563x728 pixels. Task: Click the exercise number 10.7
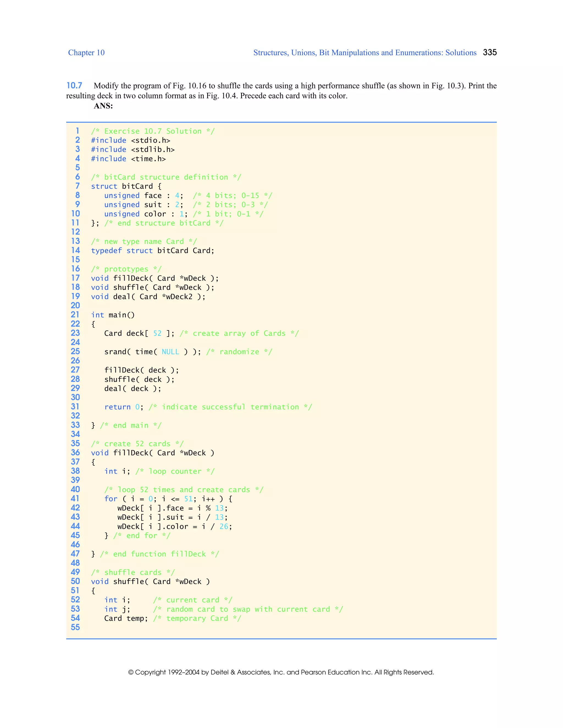pos(74,86)
